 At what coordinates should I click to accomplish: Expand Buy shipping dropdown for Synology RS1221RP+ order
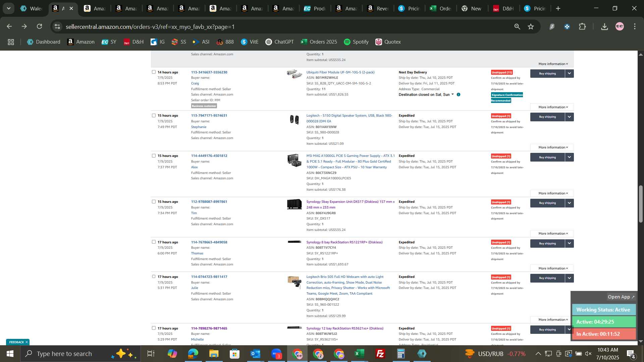pos(569,243)
